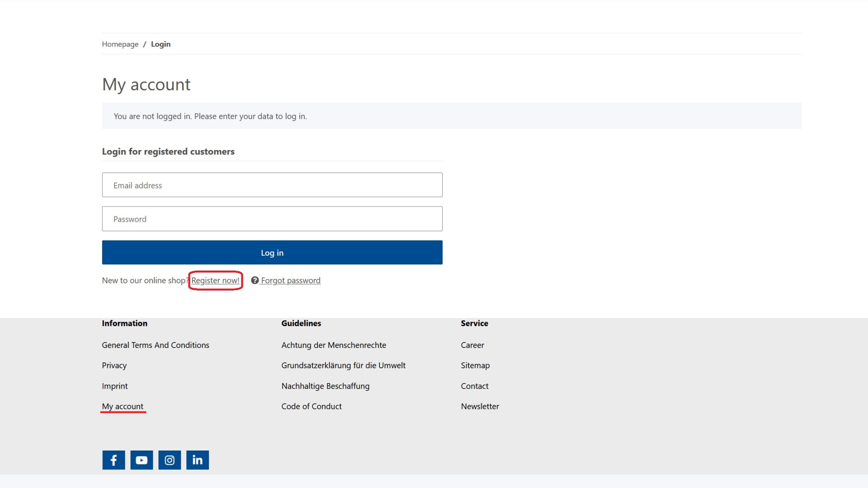Click the 'My account' page heading

[x=146, y=84]
